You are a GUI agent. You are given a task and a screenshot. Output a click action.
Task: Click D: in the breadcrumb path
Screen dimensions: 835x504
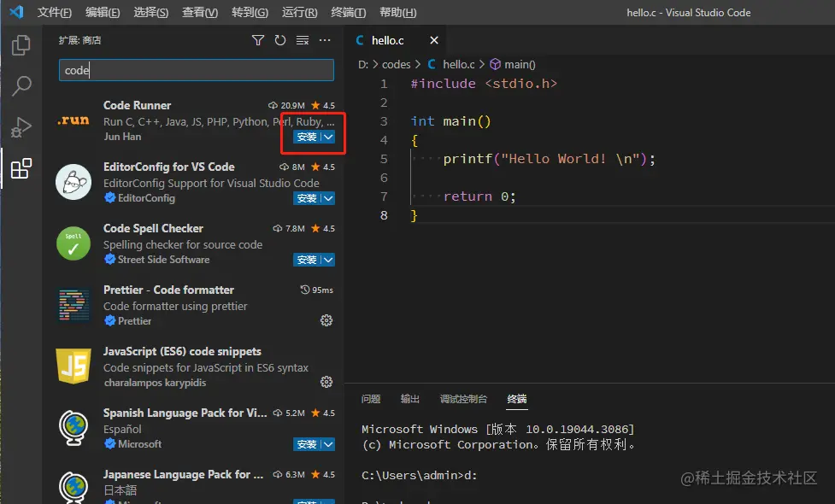point(363,64)
